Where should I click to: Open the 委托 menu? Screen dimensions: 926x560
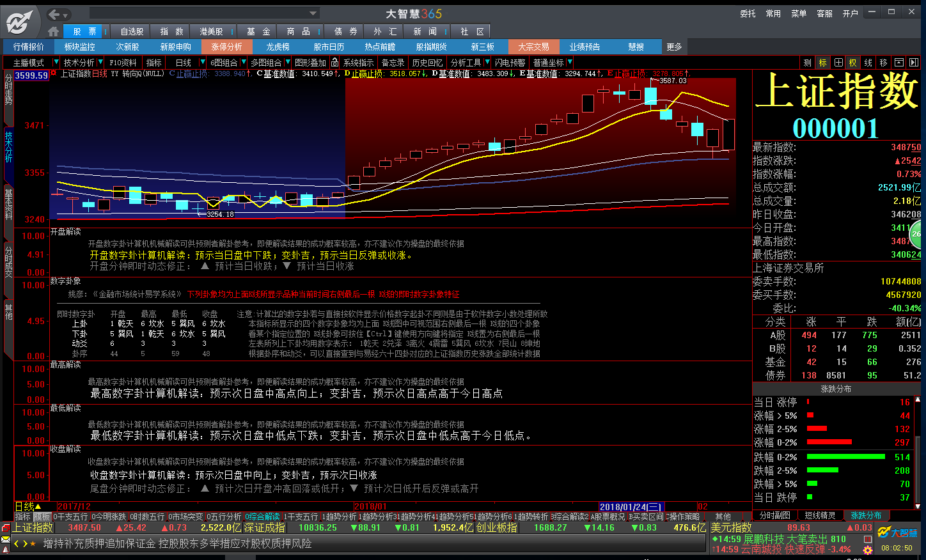pos(748,13)
